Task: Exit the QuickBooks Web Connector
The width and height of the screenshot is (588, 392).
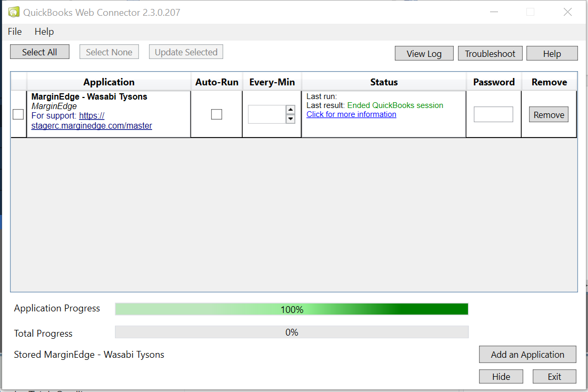Action: tap(554, 377)
